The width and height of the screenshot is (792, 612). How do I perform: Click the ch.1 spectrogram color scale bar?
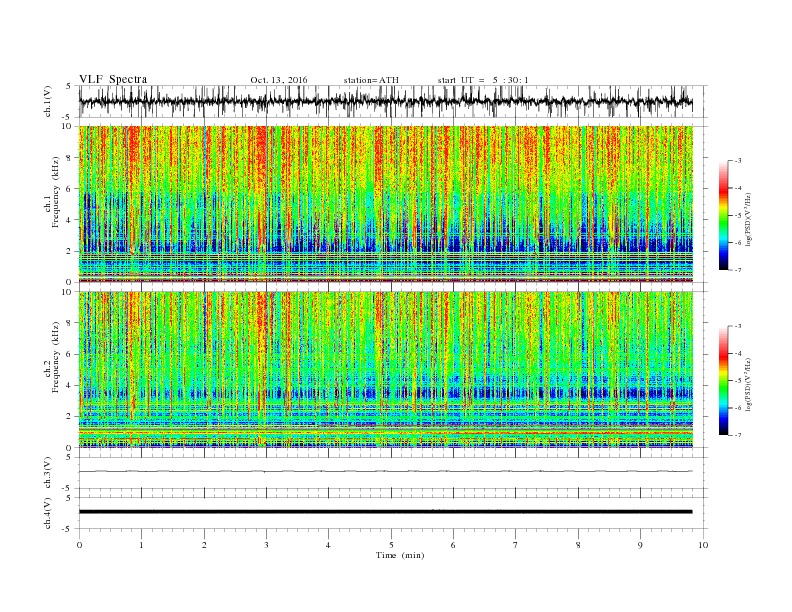(724, 215)
